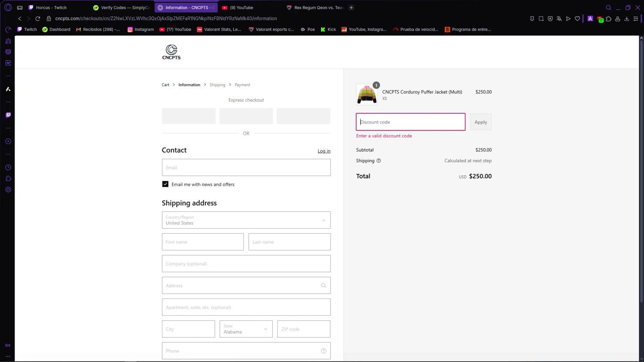Click the Apply discount button
Viewport: 644px width, 362px height.
pyautogui.click(x=480, y=122)
